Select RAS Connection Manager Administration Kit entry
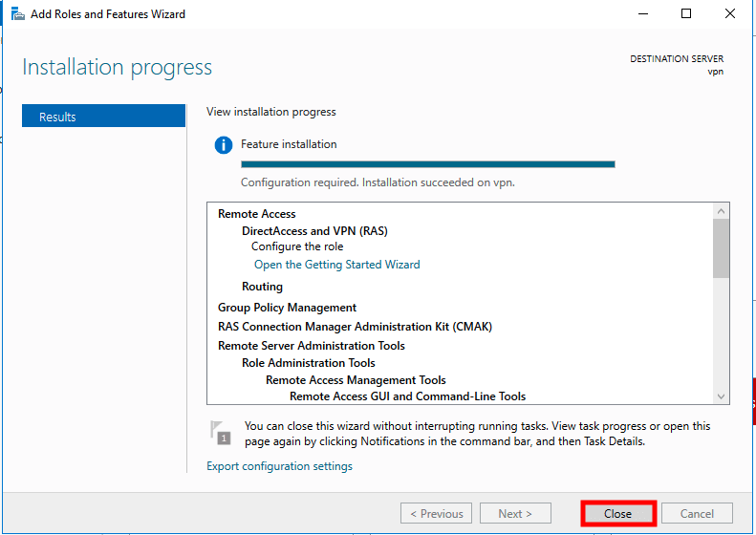The width and height of the screenshot is (756, 535). (355, 327)
